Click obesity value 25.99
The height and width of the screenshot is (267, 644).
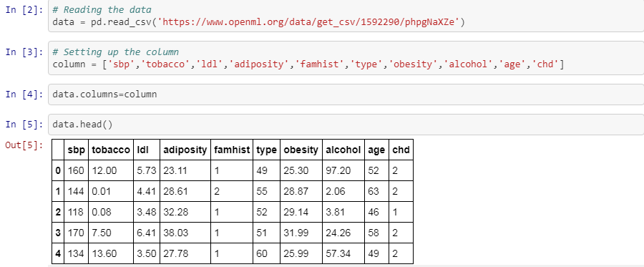coord(296,254)
